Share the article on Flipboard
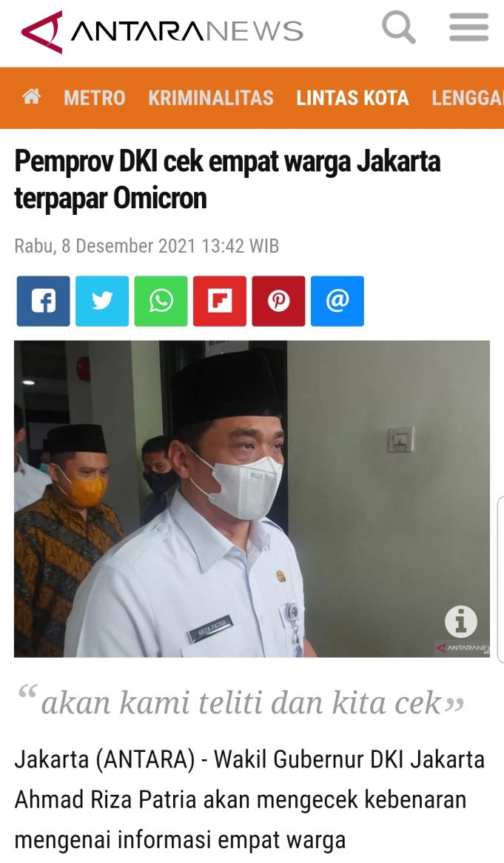This screenshot has height=863, width=504. [220, 301]
